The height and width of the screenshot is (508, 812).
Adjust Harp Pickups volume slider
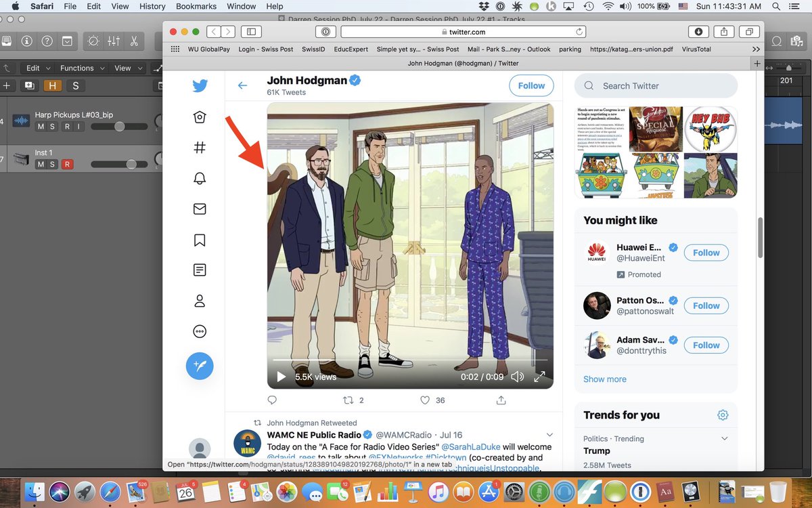pyautogui.click(x=120, y=127)
